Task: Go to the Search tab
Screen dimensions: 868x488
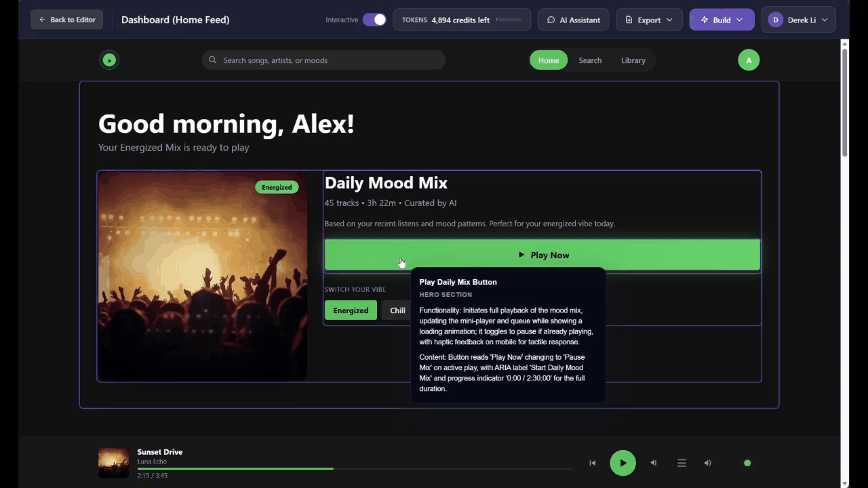Action: pos(590,60)
